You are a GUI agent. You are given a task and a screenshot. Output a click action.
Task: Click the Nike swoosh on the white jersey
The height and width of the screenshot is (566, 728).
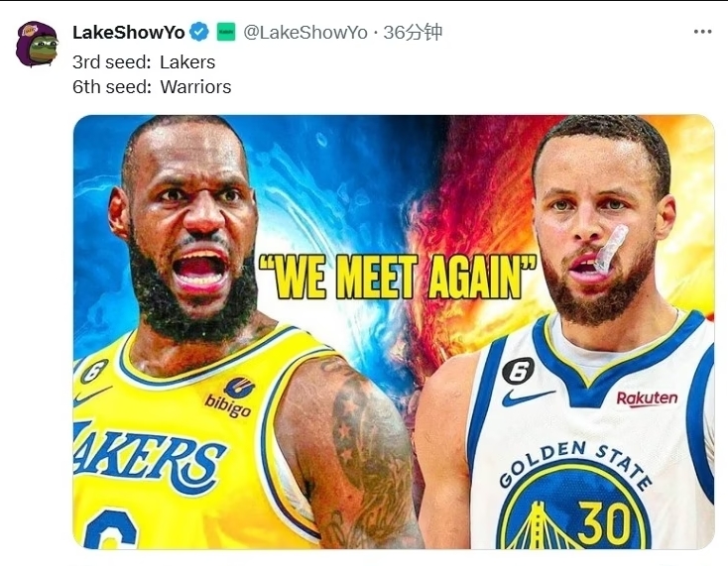click(527, 397)
